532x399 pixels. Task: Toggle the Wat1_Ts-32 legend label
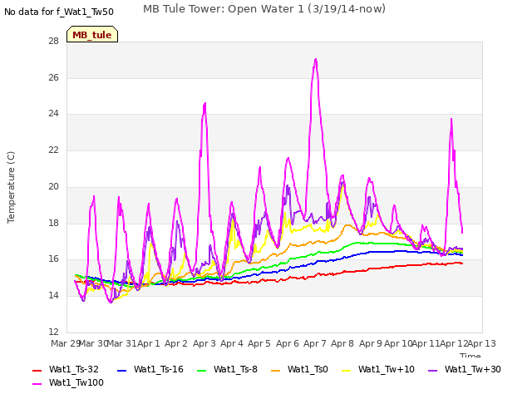pos(74,369)
